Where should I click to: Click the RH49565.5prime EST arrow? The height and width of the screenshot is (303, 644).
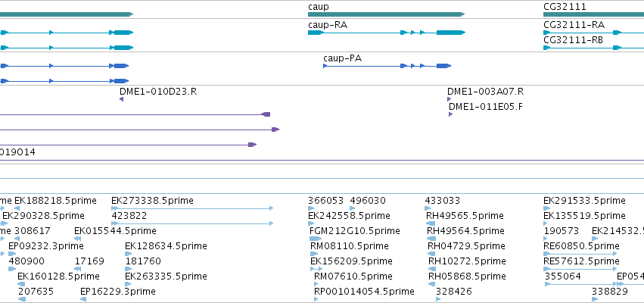pos(431,223)
